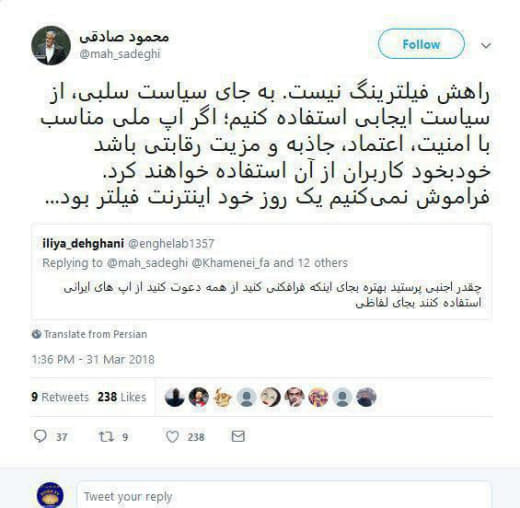520x508 pixels.
Task: View the 9 Retweets list
Action: coord(60,397)
